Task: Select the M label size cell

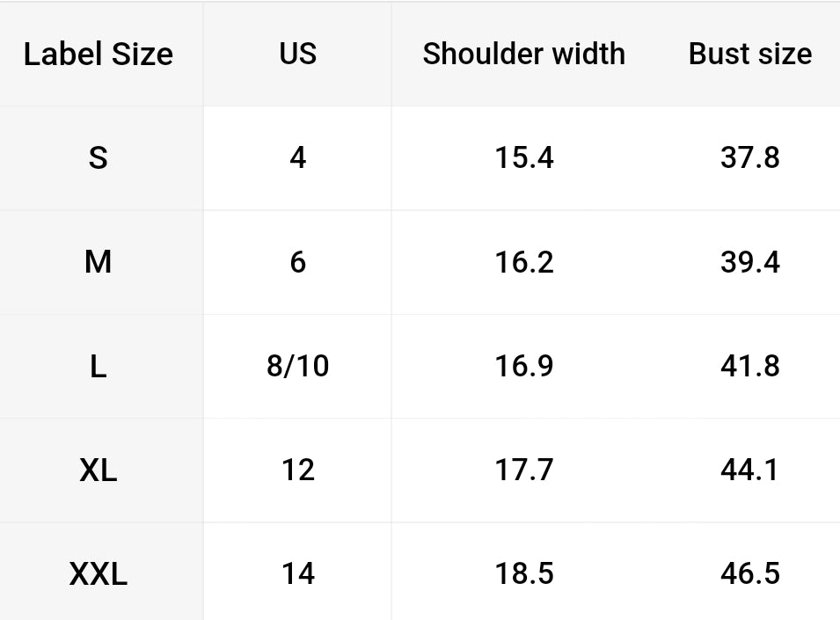Action: coord(99,262)
